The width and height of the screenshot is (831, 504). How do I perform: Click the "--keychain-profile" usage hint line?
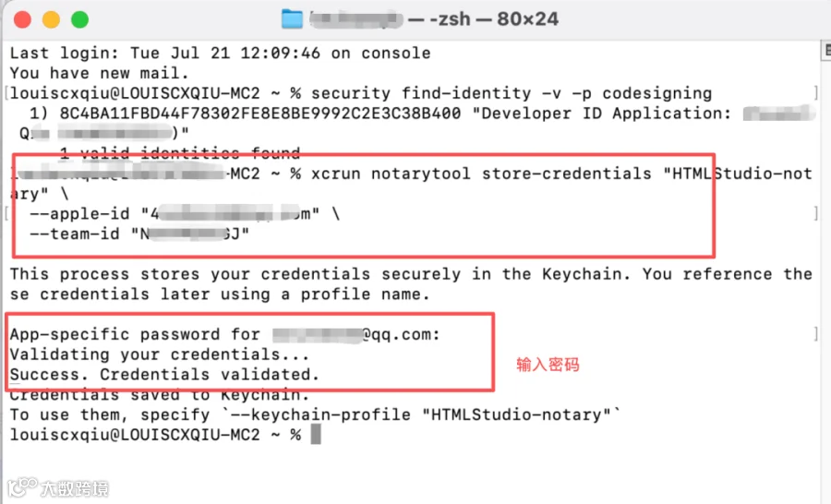[x=315, y=414]
